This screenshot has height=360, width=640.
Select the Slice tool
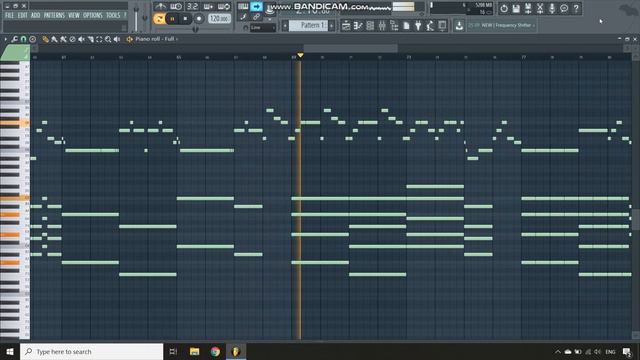click(x=90, y=39)
